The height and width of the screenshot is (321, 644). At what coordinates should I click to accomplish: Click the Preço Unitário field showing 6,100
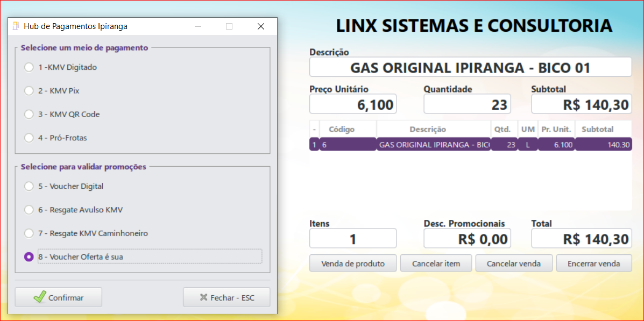point(353,104)
